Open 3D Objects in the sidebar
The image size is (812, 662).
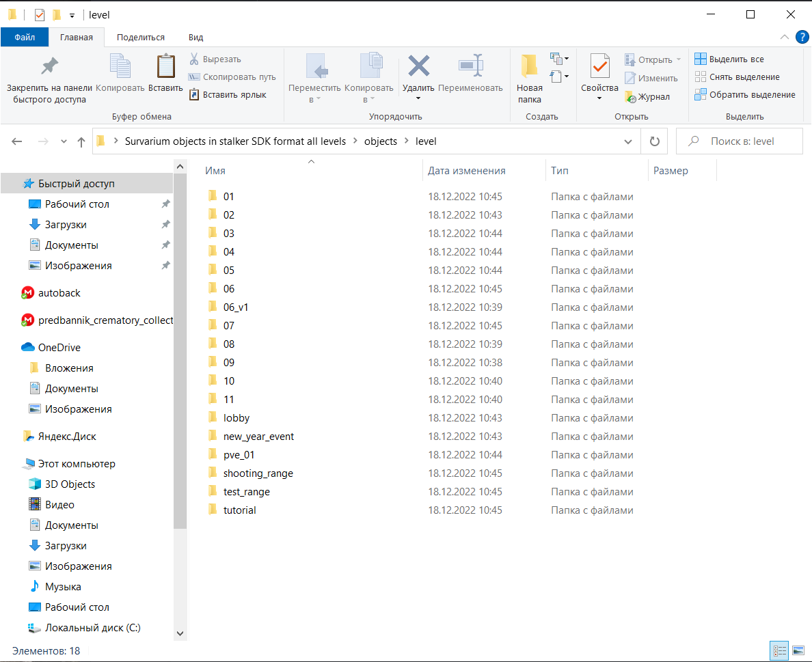[x=70, y=484]
